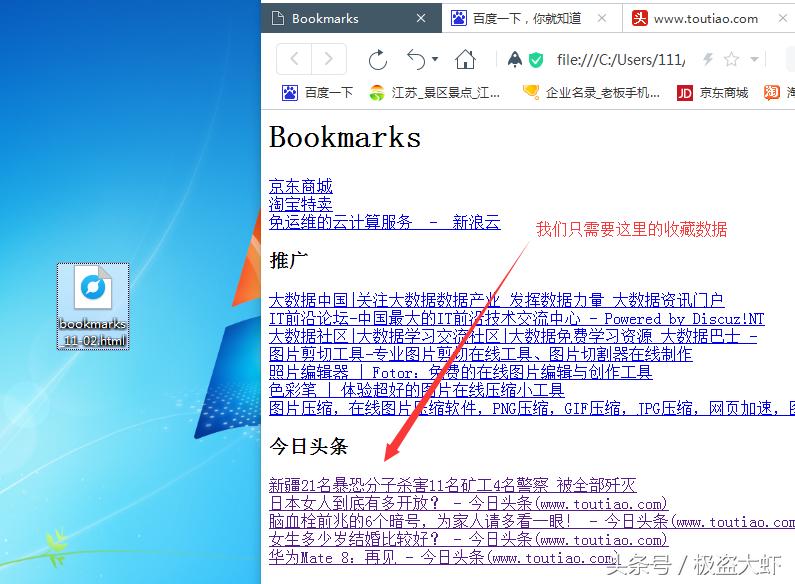Switch to the 百度一下，你就知道 tab
The width and height of the screenshot is (795, 584).
click(x=531, y=18)
